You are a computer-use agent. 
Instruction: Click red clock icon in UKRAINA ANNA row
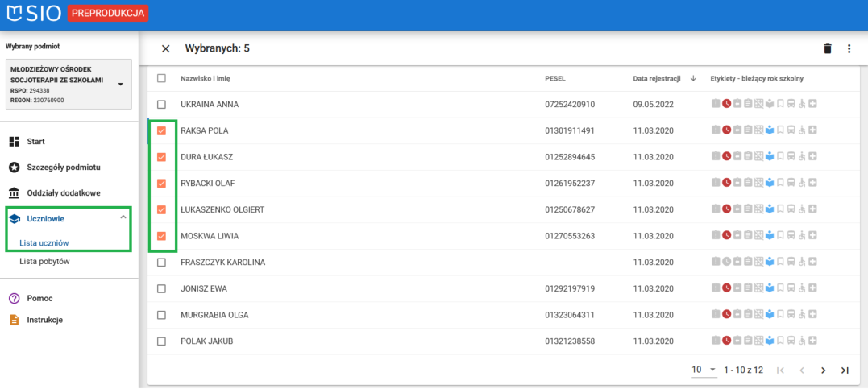tap(726, 105)
